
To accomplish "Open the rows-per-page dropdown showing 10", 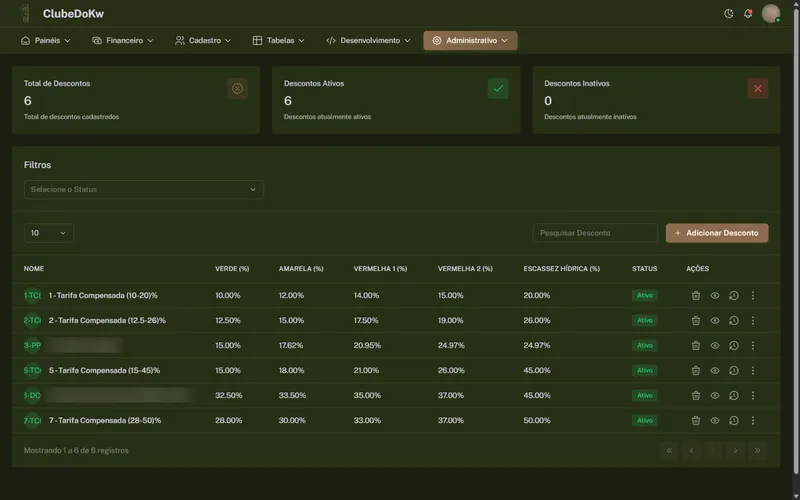I will click(48, 233).
